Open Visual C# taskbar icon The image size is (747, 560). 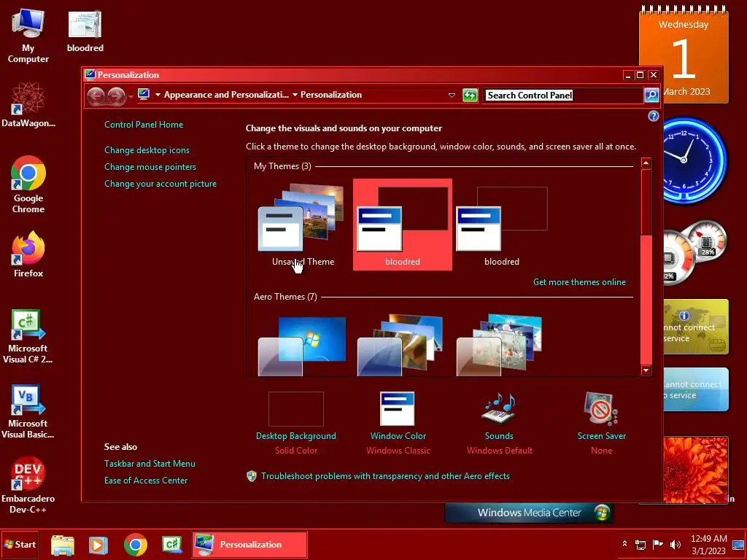coord(172,545)
